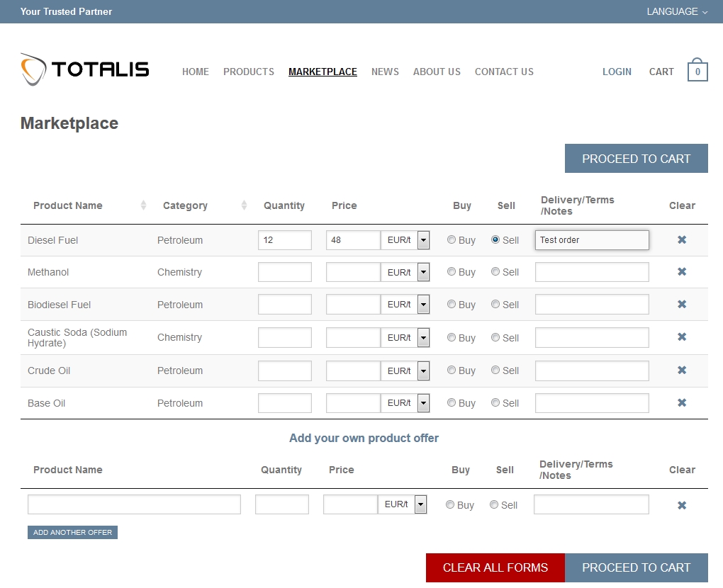Screen dimensions: 723x588
Task: Open currency dropdown in custom offer row
Action: point(420,504)
